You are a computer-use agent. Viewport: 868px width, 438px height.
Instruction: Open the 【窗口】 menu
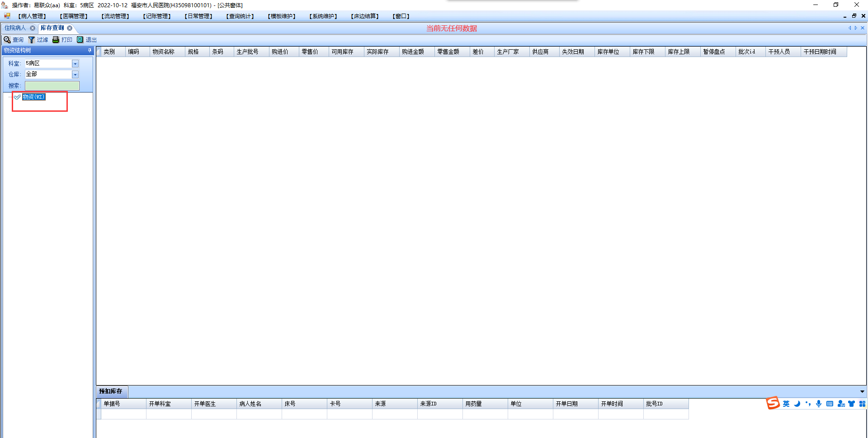[x=401, y=16]
